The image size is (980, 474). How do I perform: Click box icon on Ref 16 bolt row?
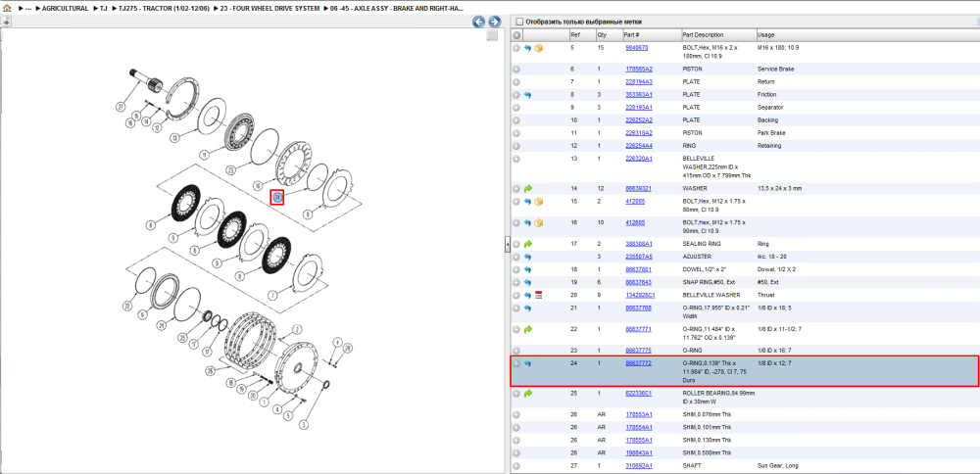coord(538,222)
